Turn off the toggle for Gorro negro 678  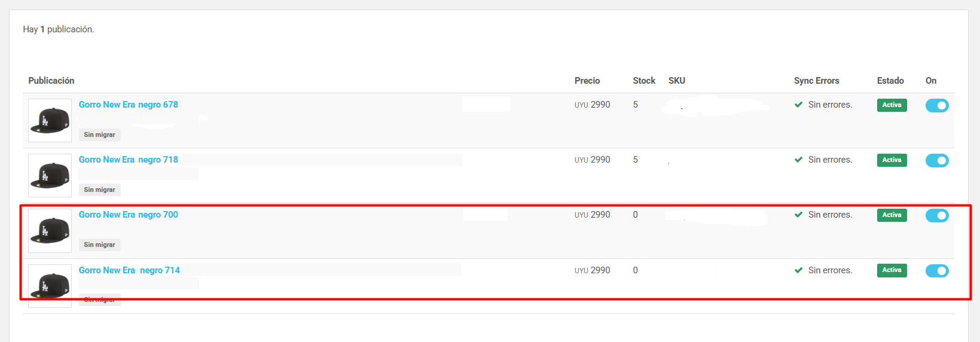(937, 105)
